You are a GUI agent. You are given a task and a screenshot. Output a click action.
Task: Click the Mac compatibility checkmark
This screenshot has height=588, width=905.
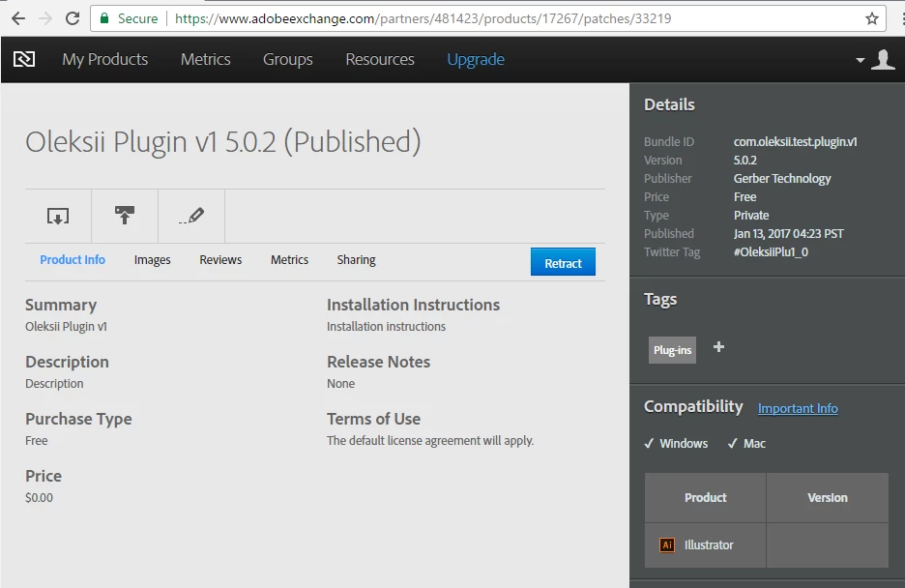[733, 443]
